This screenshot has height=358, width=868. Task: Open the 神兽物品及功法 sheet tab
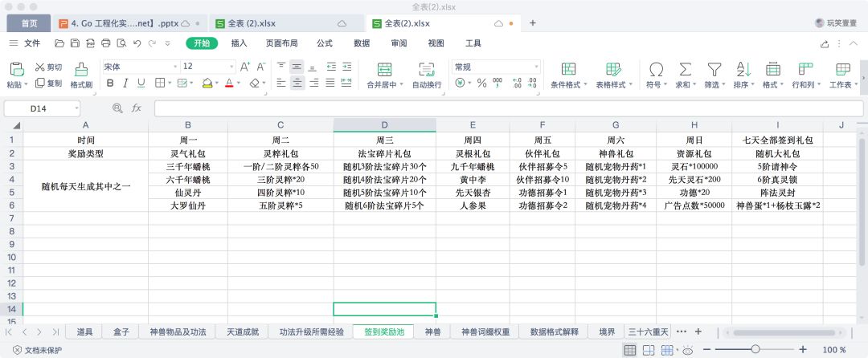(x=178, y=332)
